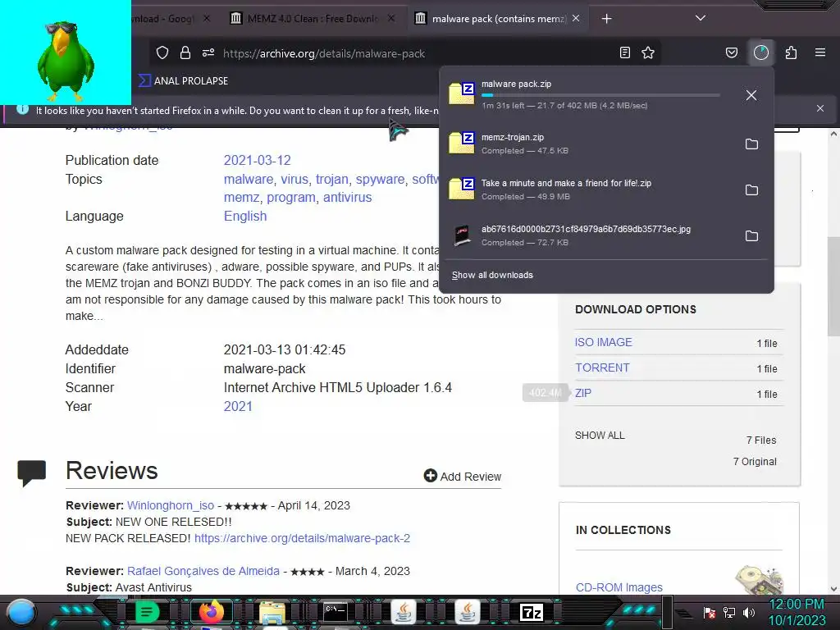Viewport: 840px width, 630px height.
Task: Open reviewer Winlonghorn_iso profile link
Action: pos(171,505)
